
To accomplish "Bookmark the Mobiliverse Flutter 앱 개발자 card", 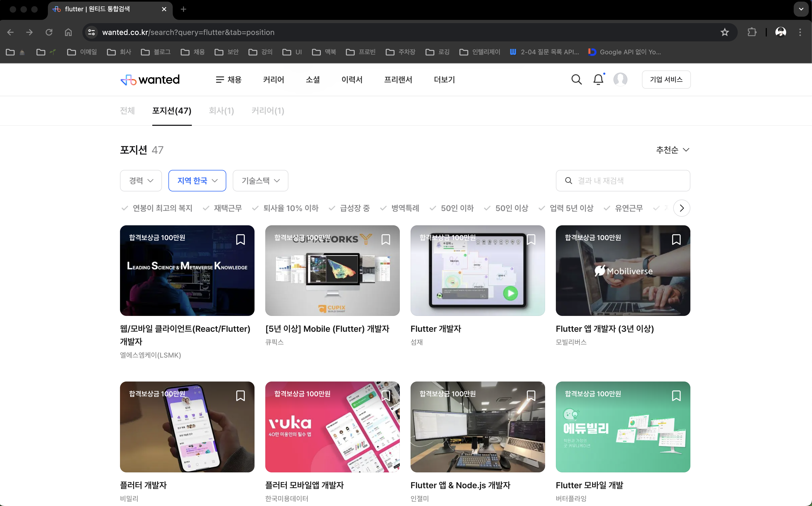I will tap(676, 239).
